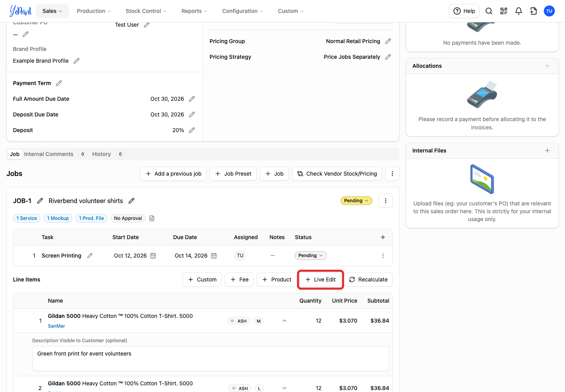Screen dimensions: 565x392
Task: Open Due Date calendar Oct 14, 2026
Action: (x=214, y=256)
